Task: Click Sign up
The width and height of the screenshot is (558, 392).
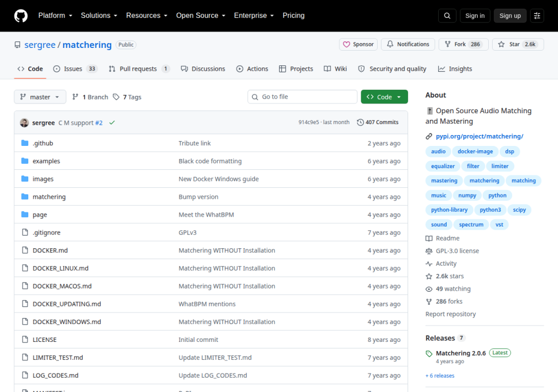Action: (510, 16)
